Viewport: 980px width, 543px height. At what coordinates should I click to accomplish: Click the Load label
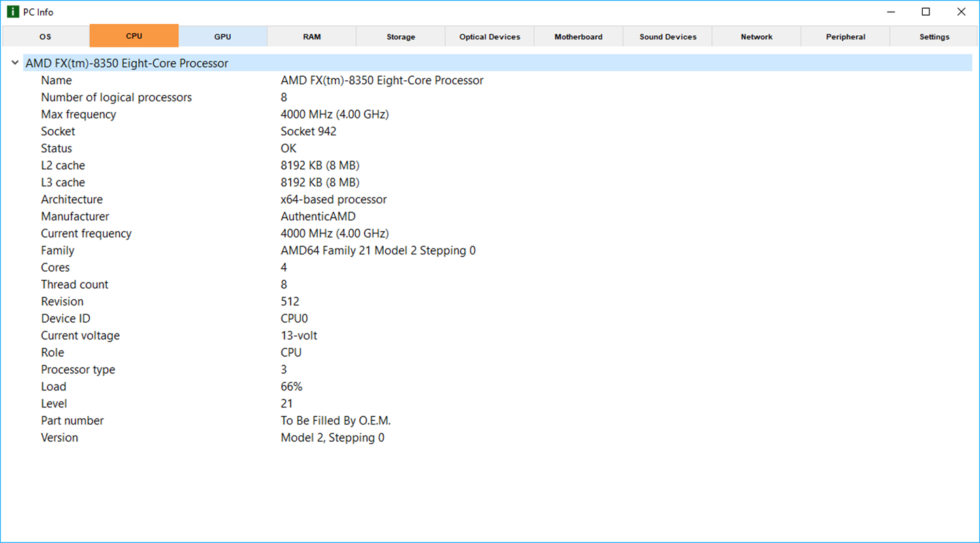54,386
